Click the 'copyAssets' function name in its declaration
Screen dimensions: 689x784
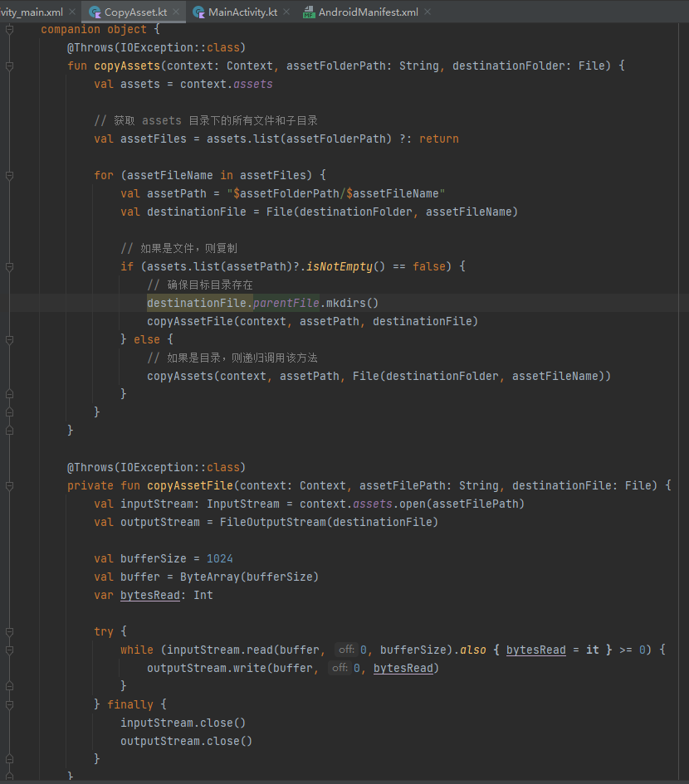coord(127,66)
